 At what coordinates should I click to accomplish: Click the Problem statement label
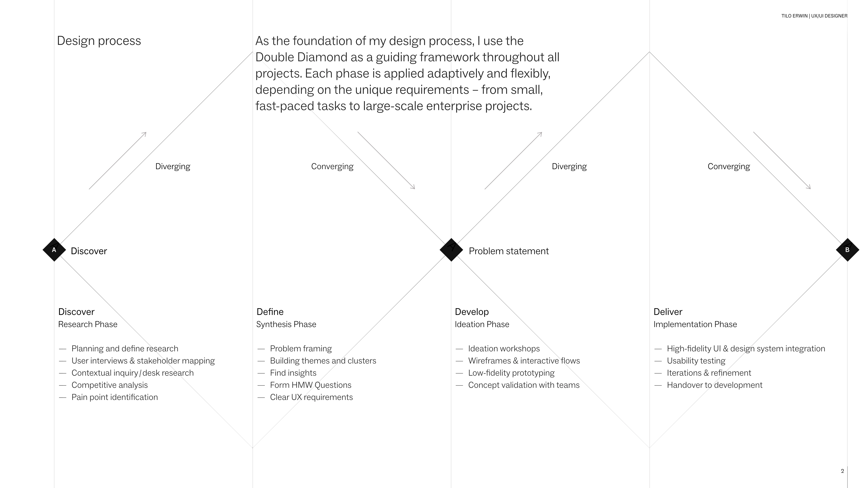[509, 251]
